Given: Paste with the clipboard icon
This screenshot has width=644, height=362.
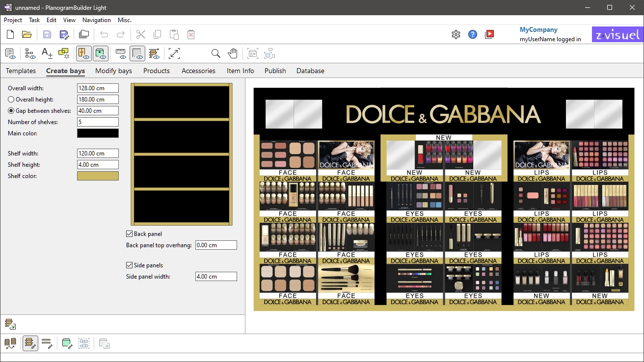Looking at the screenshot, I should (x=174, y=34).
